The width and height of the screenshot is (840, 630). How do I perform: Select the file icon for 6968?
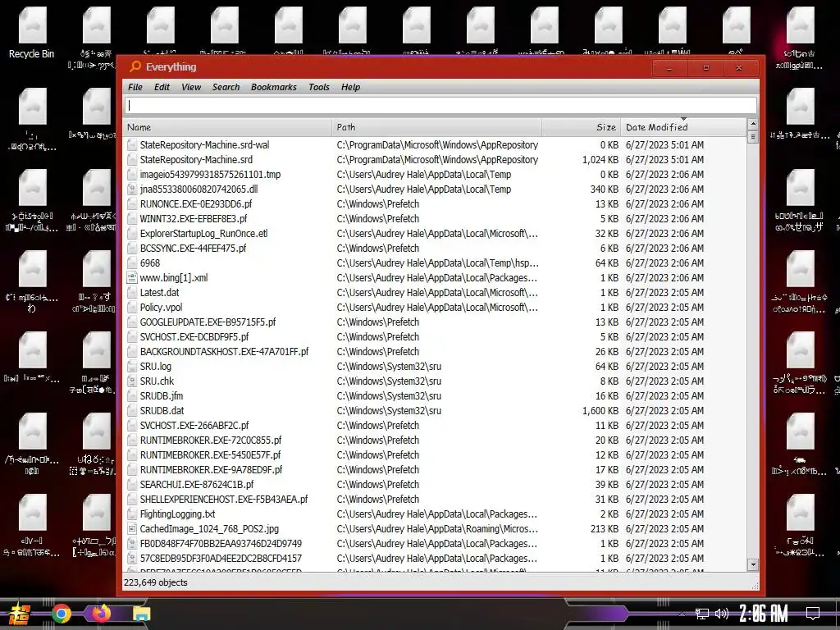coord(132,263)
